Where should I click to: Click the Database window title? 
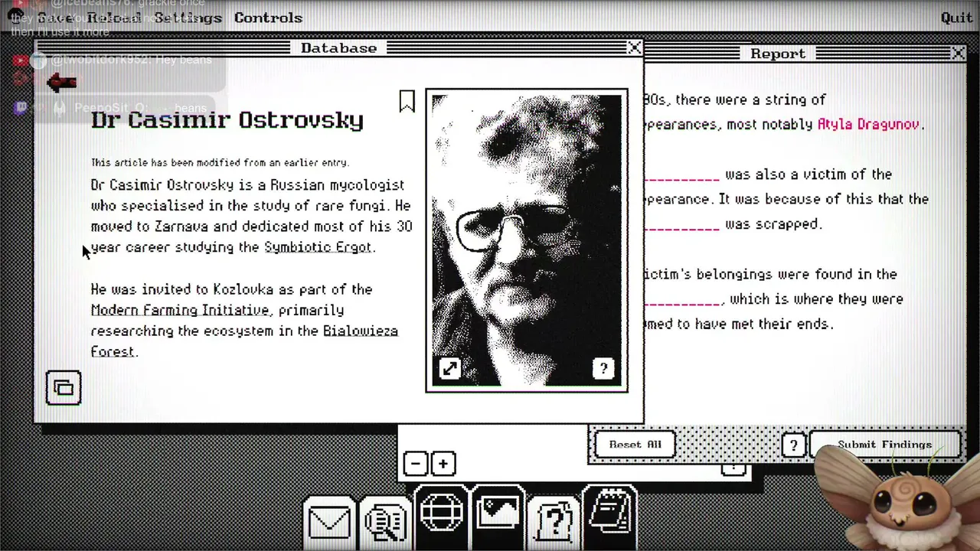[338, 48]
